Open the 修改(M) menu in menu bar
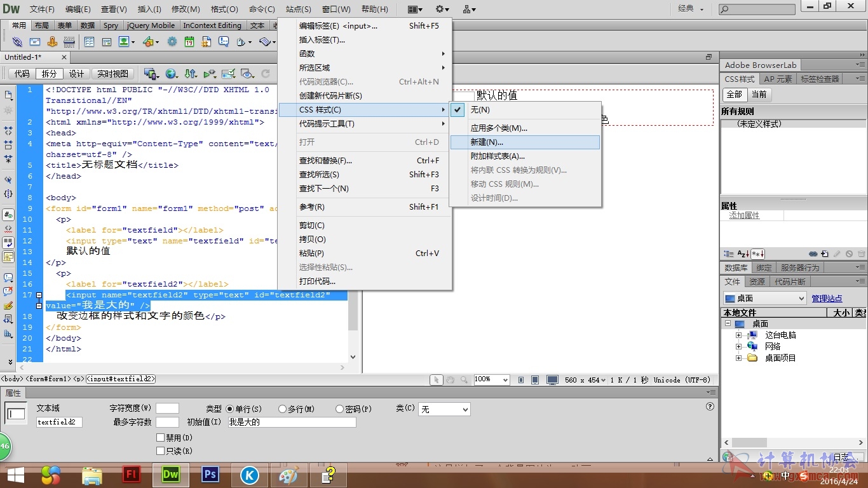 186,10
